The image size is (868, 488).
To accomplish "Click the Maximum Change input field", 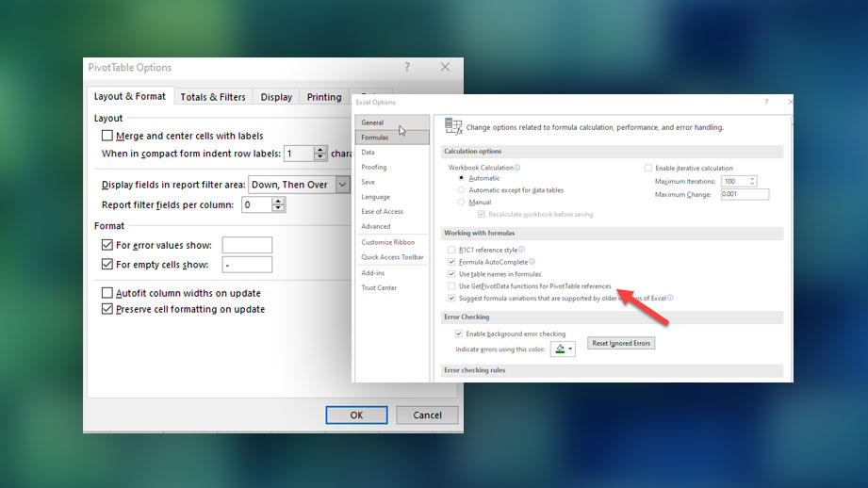I will [x=745, y=194].
